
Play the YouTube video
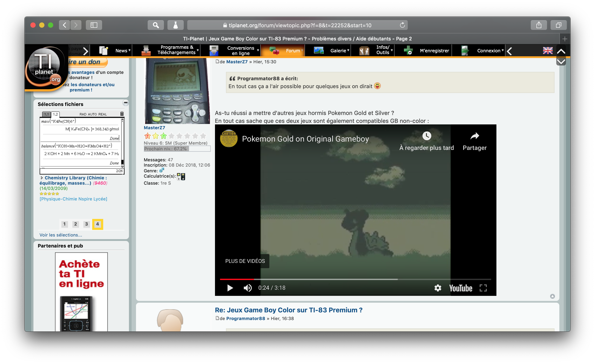pos(230,288)
